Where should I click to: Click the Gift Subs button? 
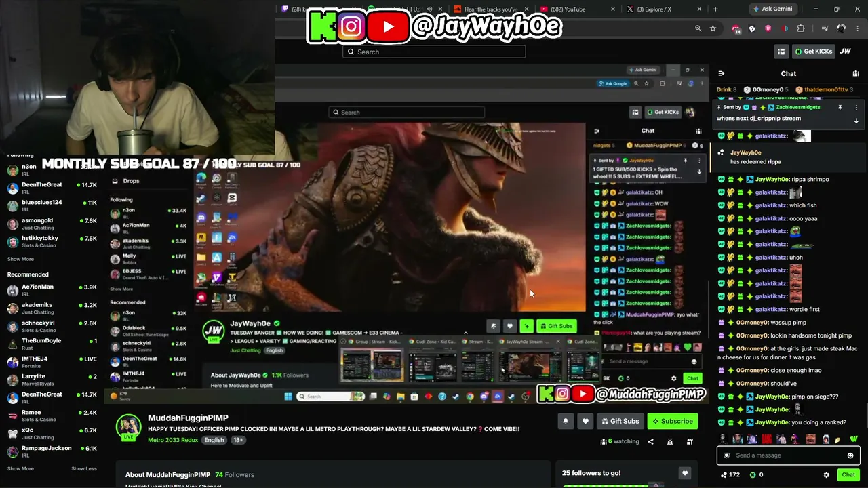[x=620, y=421]
